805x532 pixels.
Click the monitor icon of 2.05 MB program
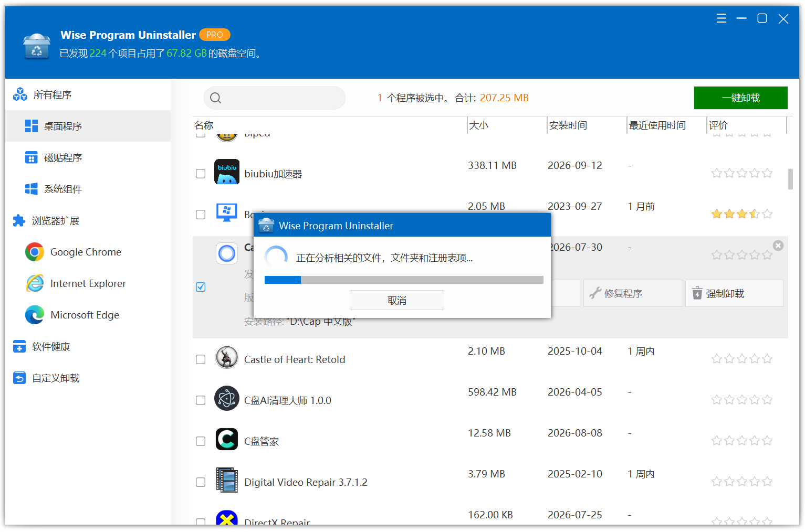[x=227, y=212]
